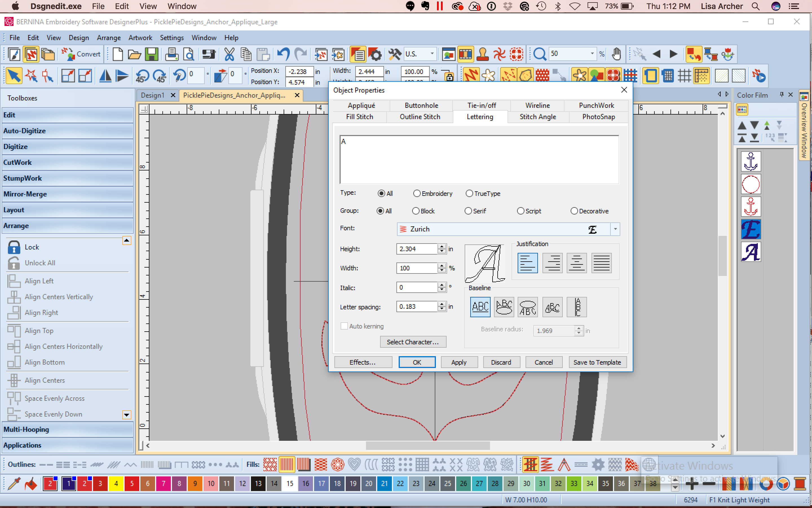Image resolution: width=812 pixels, height=508 pixels.
Task: Increase the lettering Height stepper
Action: [x=442, y=246]
